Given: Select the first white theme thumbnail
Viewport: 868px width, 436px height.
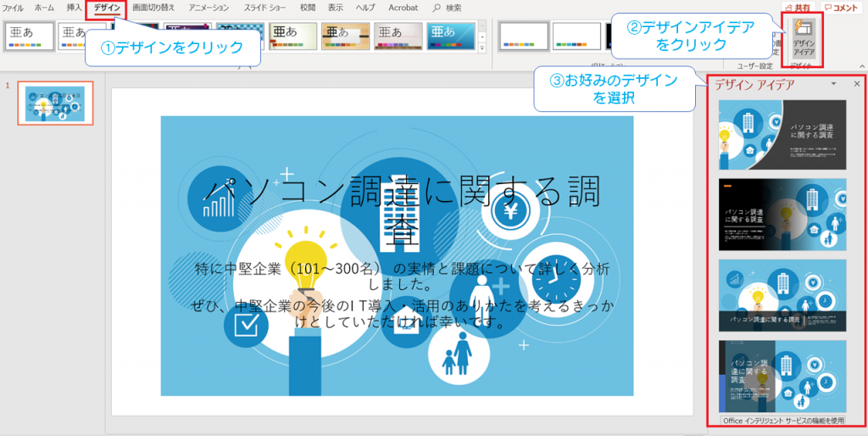Looking at the screenshot, I should (30, 36).
